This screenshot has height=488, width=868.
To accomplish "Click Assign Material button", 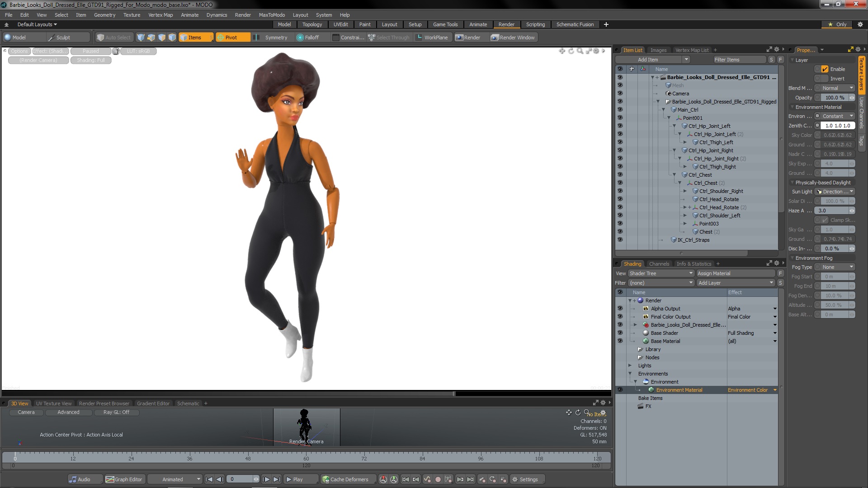I will point(736,273).
